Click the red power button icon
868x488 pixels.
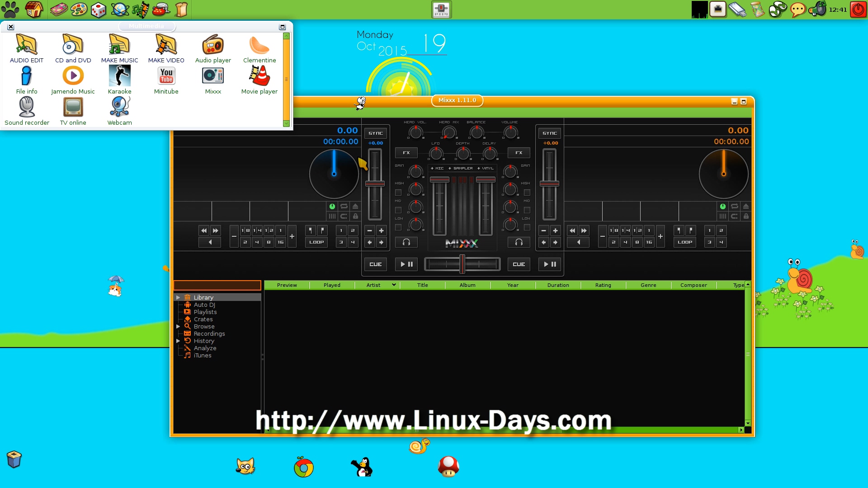point(858,9)
